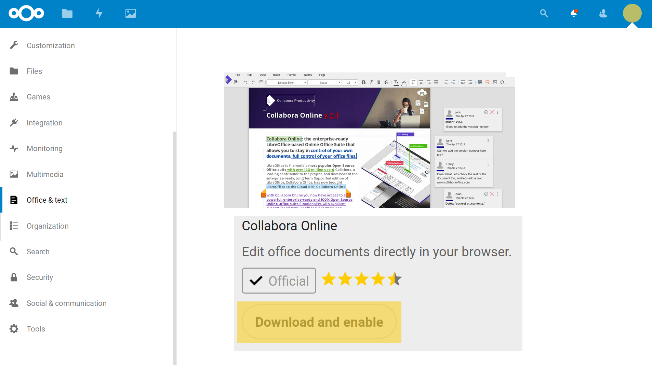Click the Official badge
The width and height of the screenshot is (652, 365).
(x=279, y=281)
